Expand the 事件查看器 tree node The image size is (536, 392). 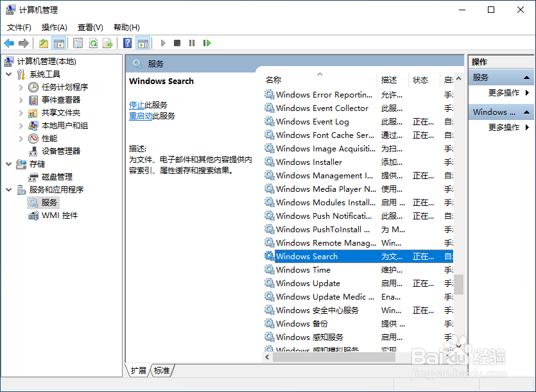pyautogui.click(x=19, y=99)
